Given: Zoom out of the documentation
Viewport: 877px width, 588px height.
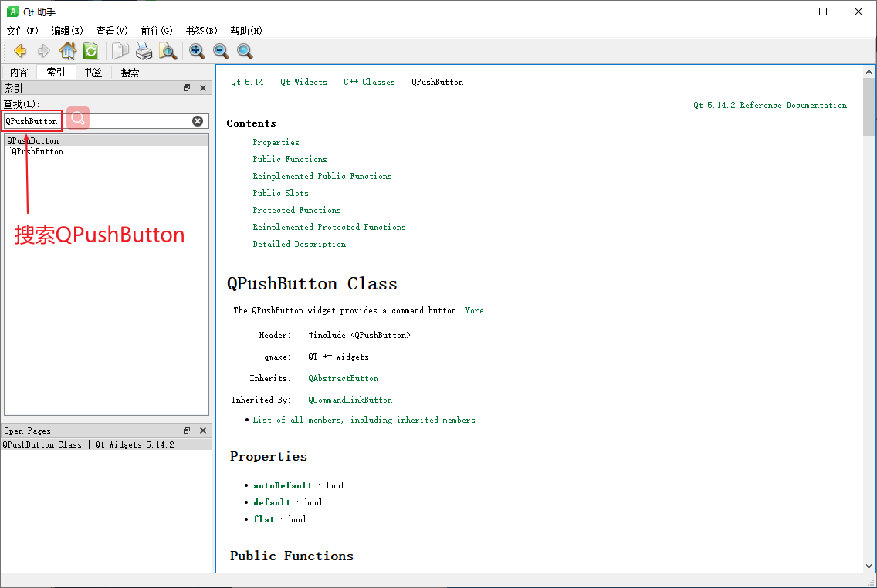Looking at the screenshot, I should click(x=221, y=52).
